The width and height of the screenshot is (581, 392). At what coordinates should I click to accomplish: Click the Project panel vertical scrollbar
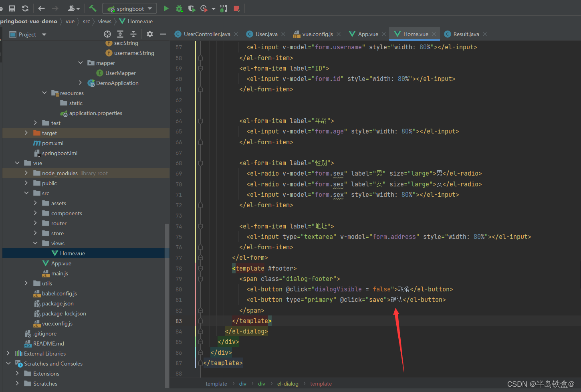tap(167, 305)
